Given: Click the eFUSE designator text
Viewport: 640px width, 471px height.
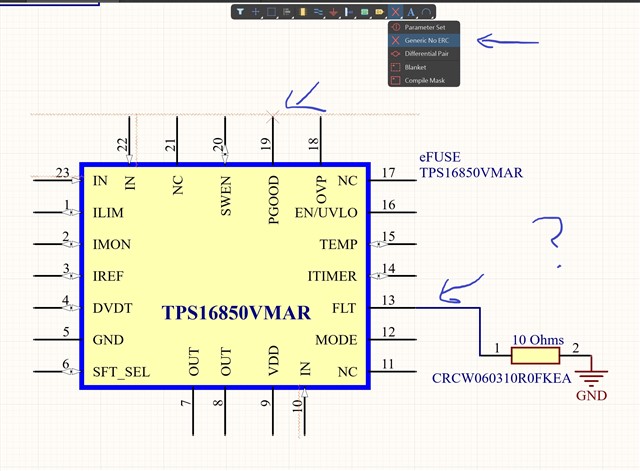Looking at the screenshot, I should (x=440, y=157).
